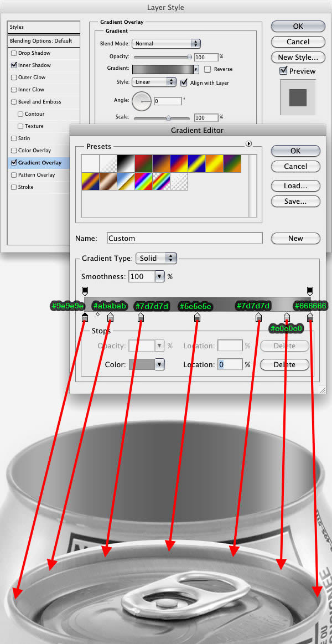Screen dimensions: 332x644
Task: Open the Gradient Type dropdown
Action: (x=157, y=259)
